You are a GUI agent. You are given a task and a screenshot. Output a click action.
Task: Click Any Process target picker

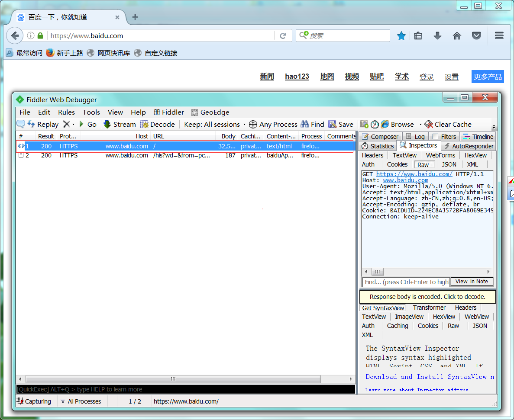(x=273, y=125)
